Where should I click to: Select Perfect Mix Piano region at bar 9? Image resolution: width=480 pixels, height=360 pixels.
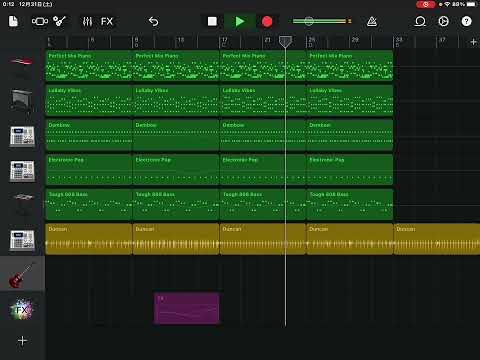point(176,65)
